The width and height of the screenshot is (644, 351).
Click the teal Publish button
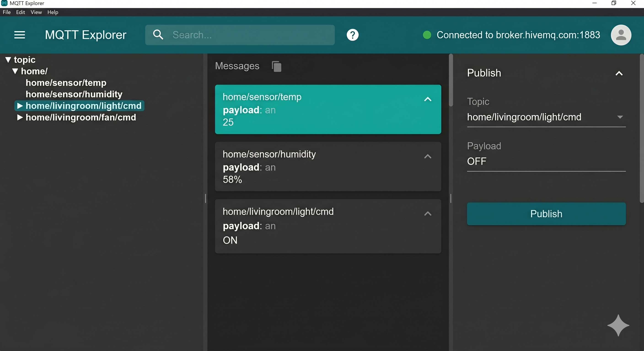point(546,214)
